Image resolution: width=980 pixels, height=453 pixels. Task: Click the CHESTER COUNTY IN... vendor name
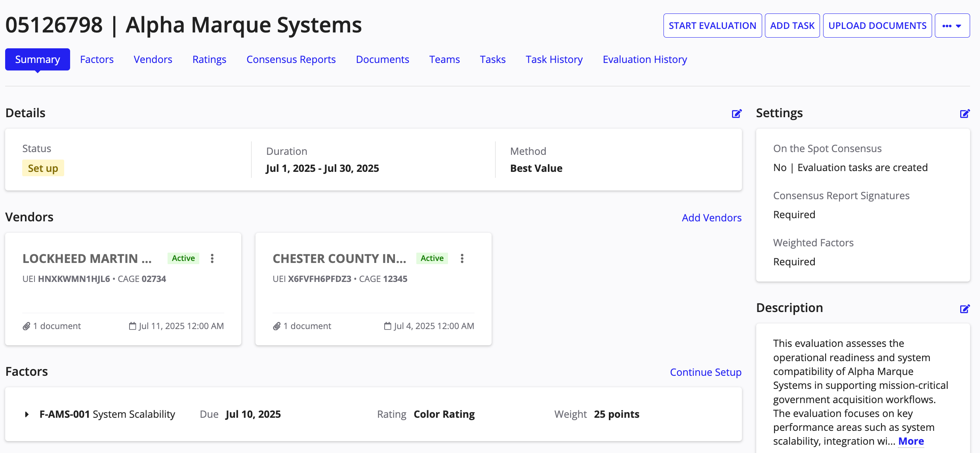tap(339, 259)
